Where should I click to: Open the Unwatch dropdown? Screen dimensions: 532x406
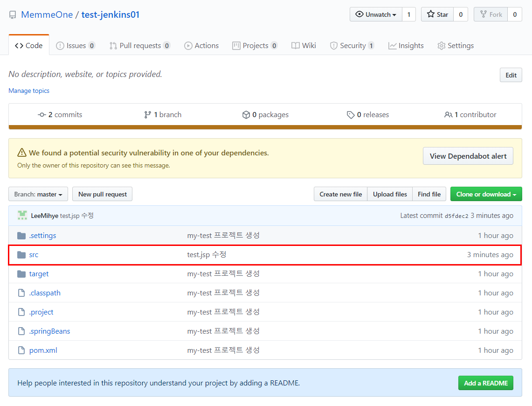pos(376,14)
